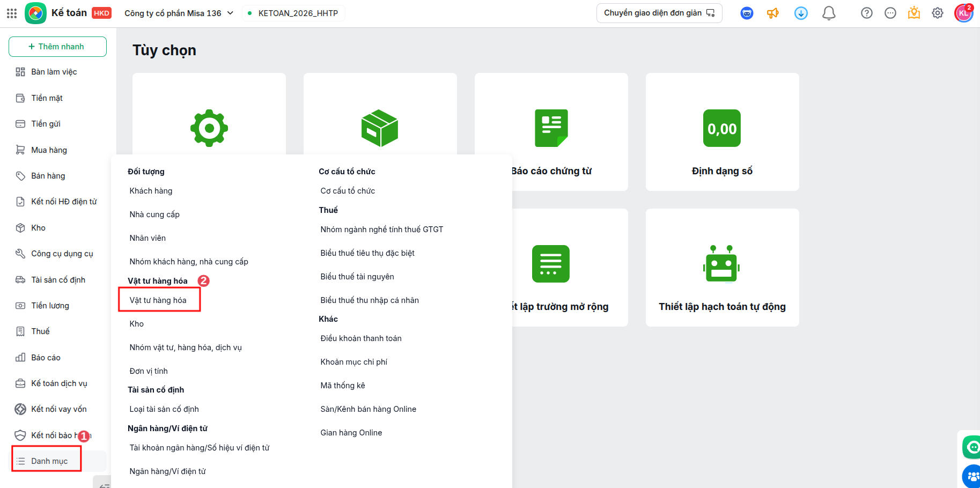Select Khoản mục chi phí
Viewport: 980px width, 488px height.
point(354,362)
